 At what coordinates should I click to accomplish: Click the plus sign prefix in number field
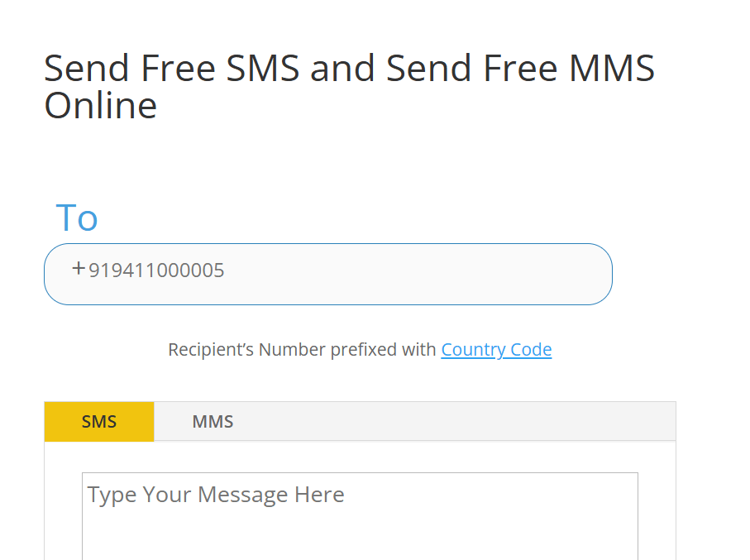click(x=79, y=269)
